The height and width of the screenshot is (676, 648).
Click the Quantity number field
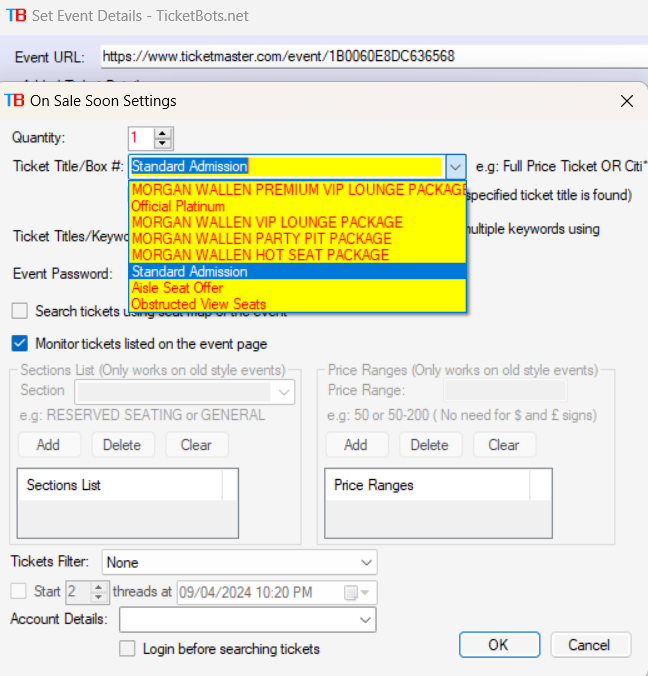(x=141, y=138)
